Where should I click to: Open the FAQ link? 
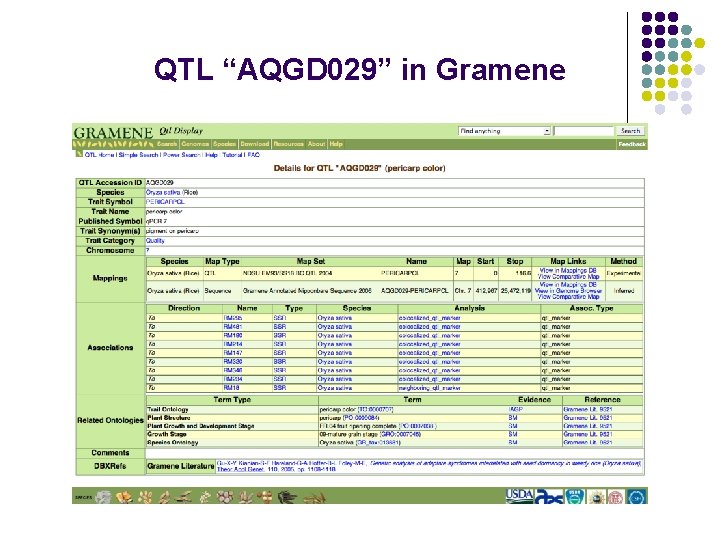click(x=254, y=155)
